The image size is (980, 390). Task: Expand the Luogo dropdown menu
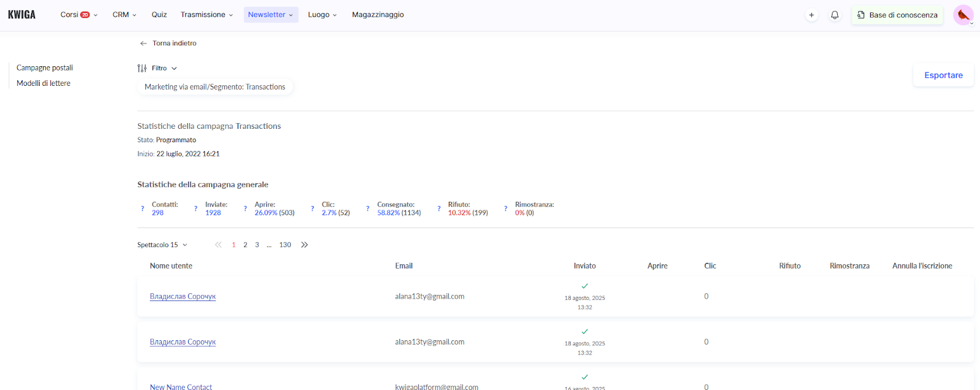pos(322,15)
